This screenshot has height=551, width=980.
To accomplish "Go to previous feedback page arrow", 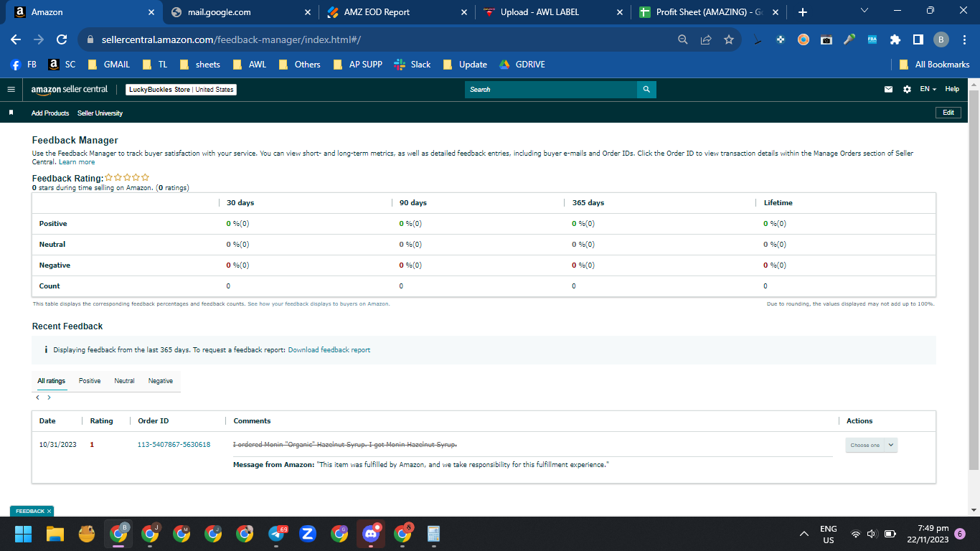I will pos(38,397).
